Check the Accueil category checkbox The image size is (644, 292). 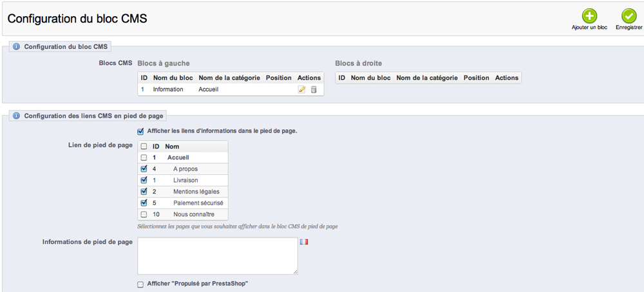[x=144, y=157]
